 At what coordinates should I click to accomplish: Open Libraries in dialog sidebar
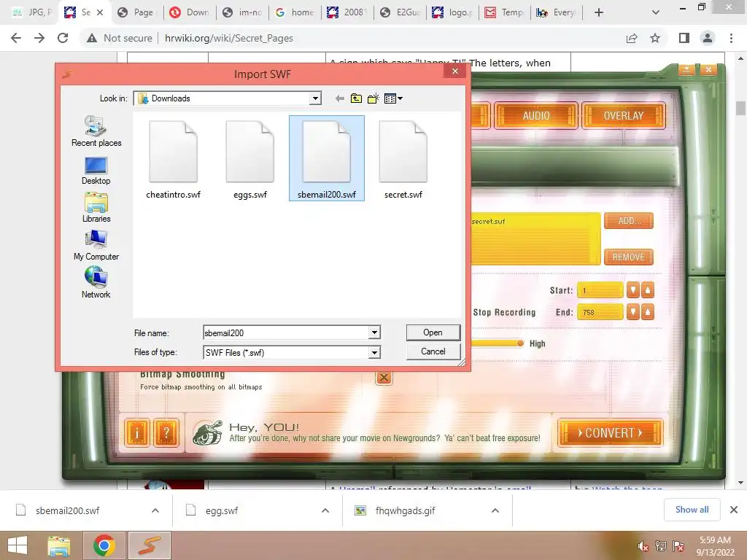click(x=96, y=208)
